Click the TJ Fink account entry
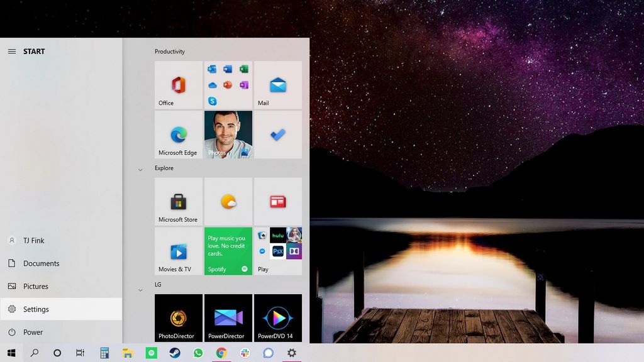644x362 pixels. point(32,240)
